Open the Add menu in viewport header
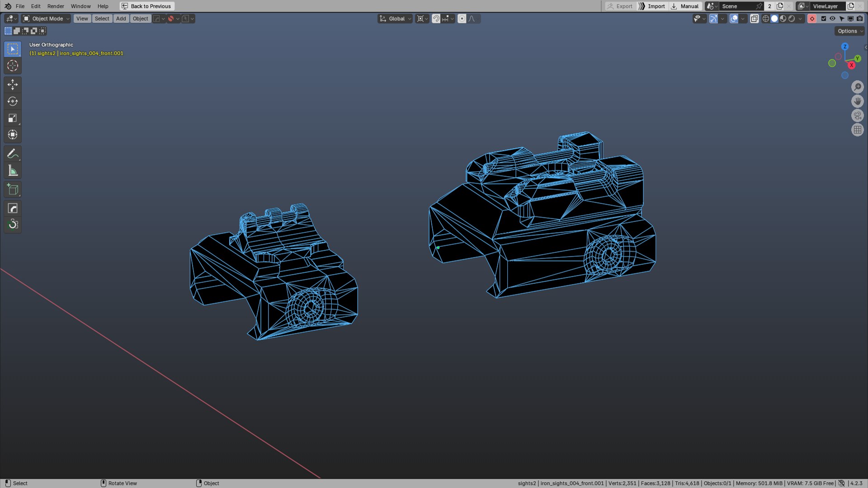The width and height of the screenshot is (868, 488). click(121, 19)
